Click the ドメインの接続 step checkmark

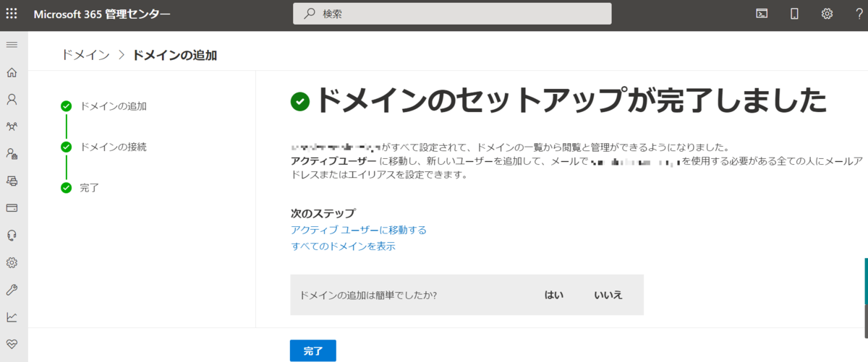67,147
